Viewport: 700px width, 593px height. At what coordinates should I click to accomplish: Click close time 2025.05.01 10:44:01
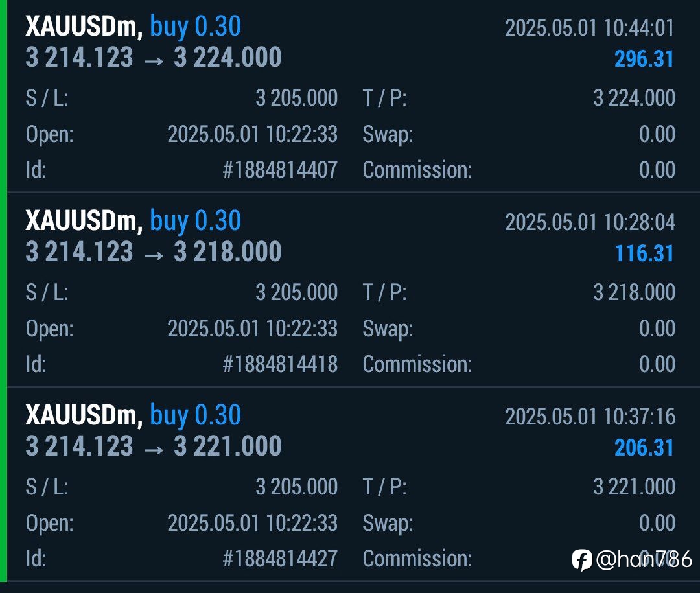(590, 28)
